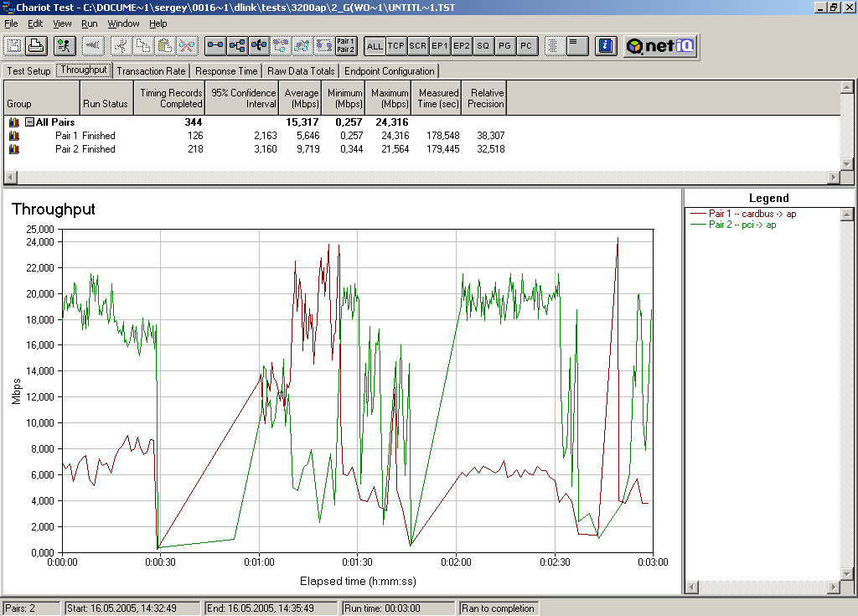Image resolution: width=858 pixels, height=616 pixels.
Task: Select the Throughput tab
Action: pos(84,70)
